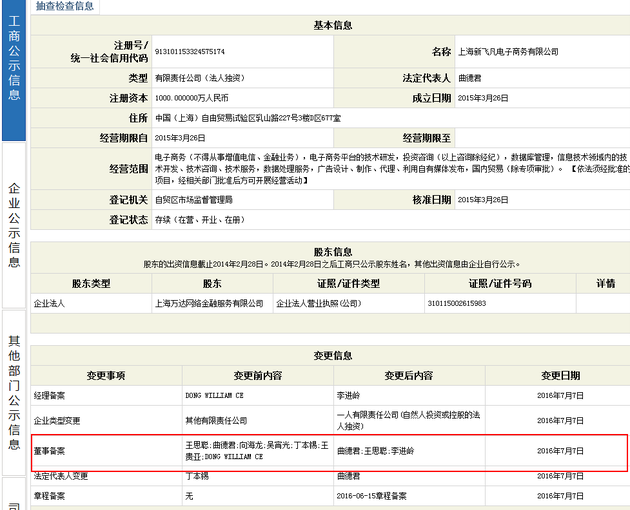
Task: Click new directors 曲德君;王思聪;李进岭
Action: [x=375, y=451]
